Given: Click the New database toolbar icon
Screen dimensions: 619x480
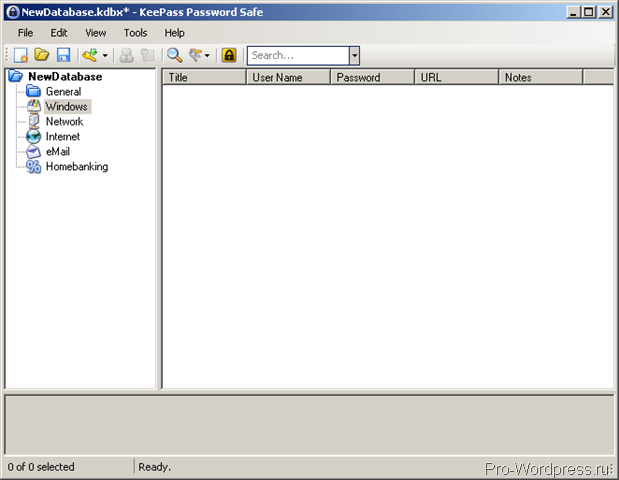Looking at the screenshot, I should 21,55.
